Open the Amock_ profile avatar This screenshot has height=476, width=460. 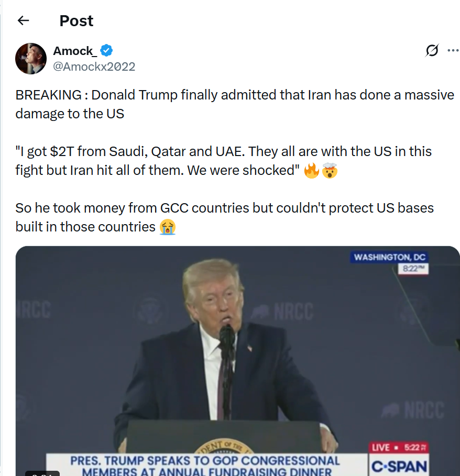(x=31, y=59)
